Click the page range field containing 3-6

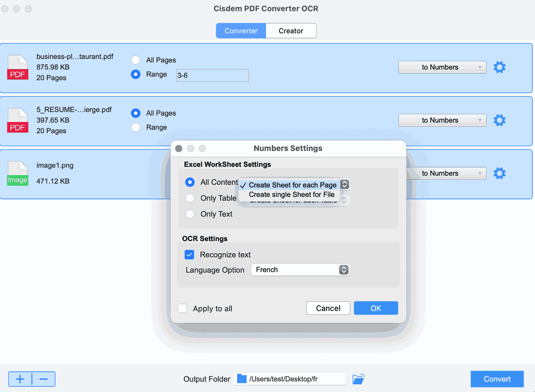pos(212,76)
